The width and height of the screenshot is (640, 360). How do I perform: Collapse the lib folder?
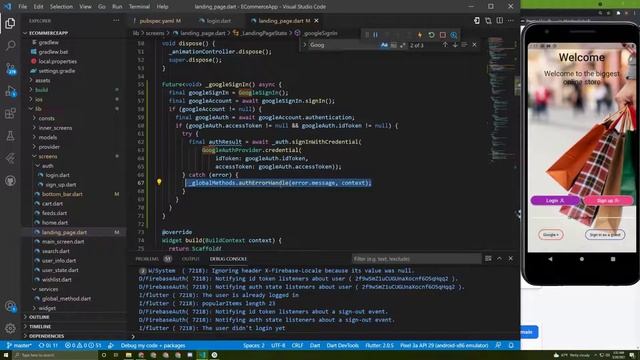tap(38, 109)
